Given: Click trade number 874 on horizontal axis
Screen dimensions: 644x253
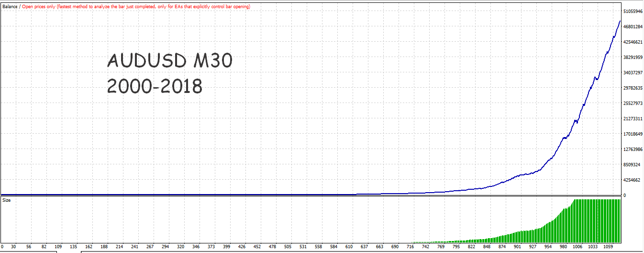Looking at the screenshot, I should coord(502,247).
